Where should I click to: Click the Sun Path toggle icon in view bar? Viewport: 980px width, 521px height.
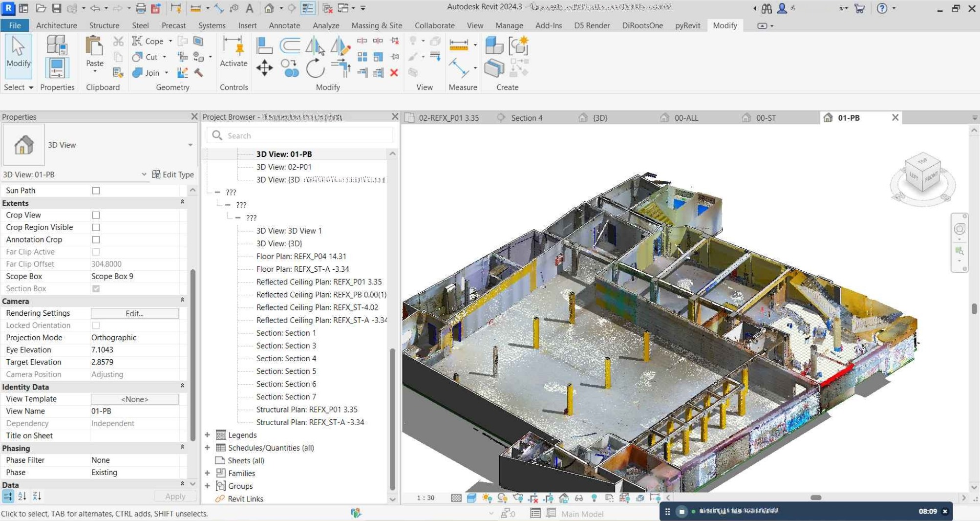tap(487, 498)
